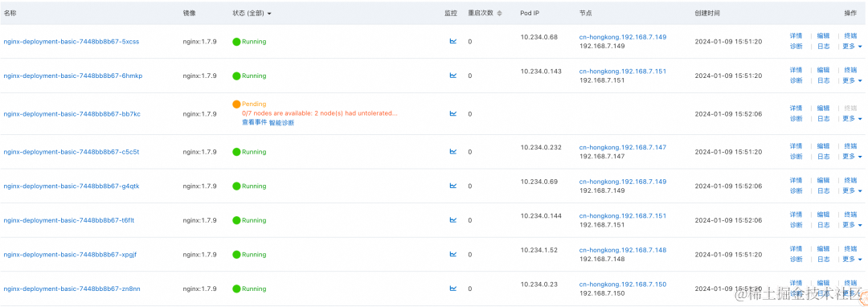This screenshot has height=307, width=868.
Task: Click 诊断 for pod 5xcss
Action: point(796,47)
